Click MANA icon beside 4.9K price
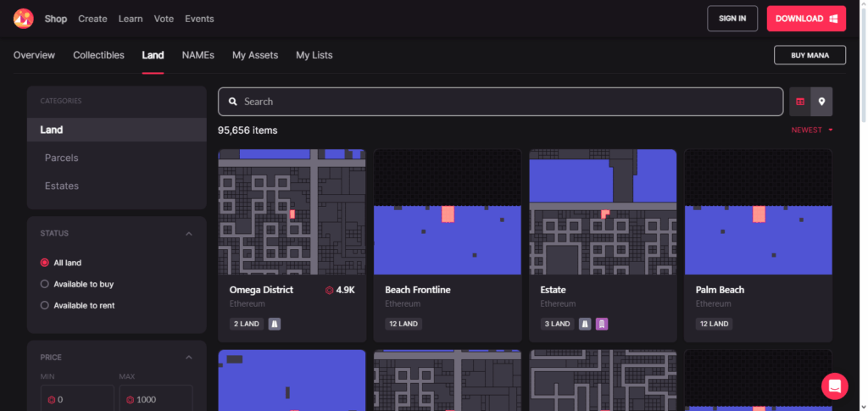Screen dimensions: 868x411 (x=330, y=290)
